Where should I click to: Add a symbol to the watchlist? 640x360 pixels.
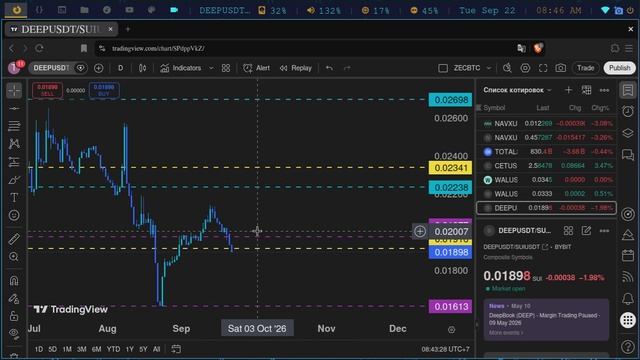(568, 90)
